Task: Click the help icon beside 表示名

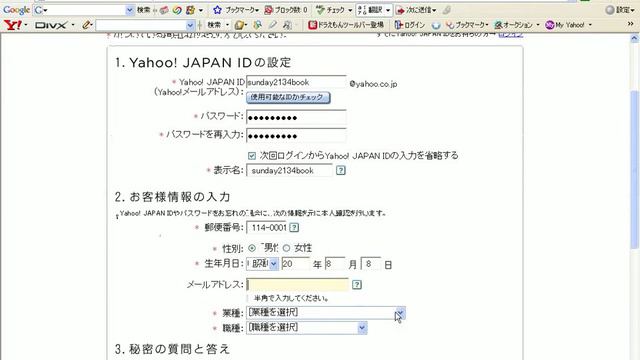Action: pos(341,171)
